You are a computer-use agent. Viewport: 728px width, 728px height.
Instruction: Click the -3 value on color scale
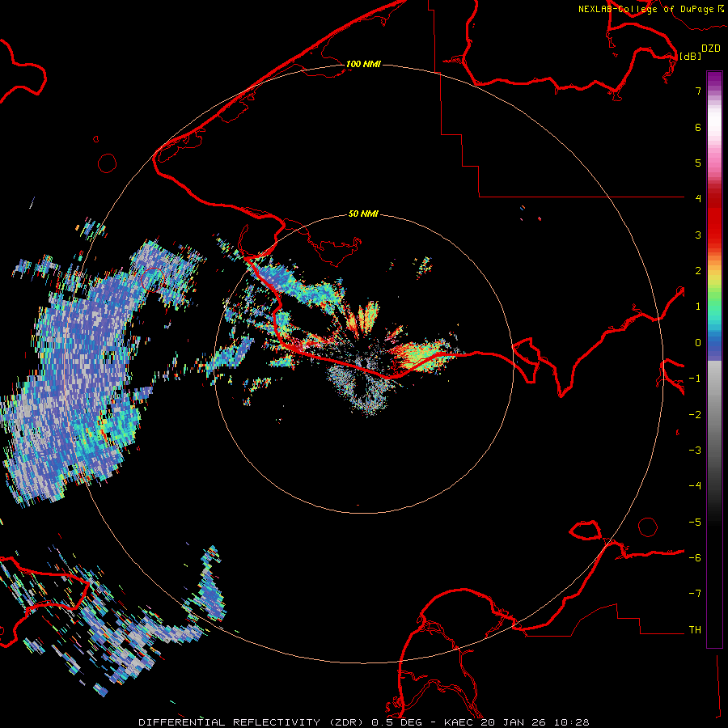coord(695,451)
